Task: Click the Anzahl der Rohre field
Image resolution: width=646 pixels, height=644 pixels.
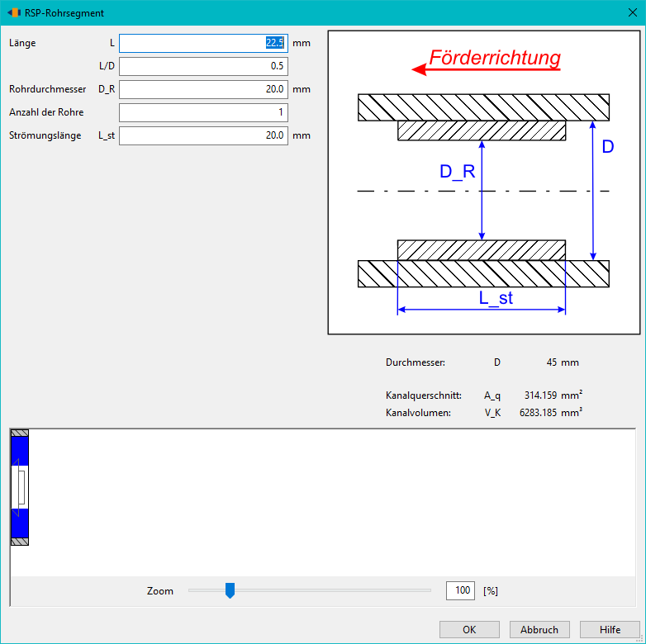Action: point(203,112)
